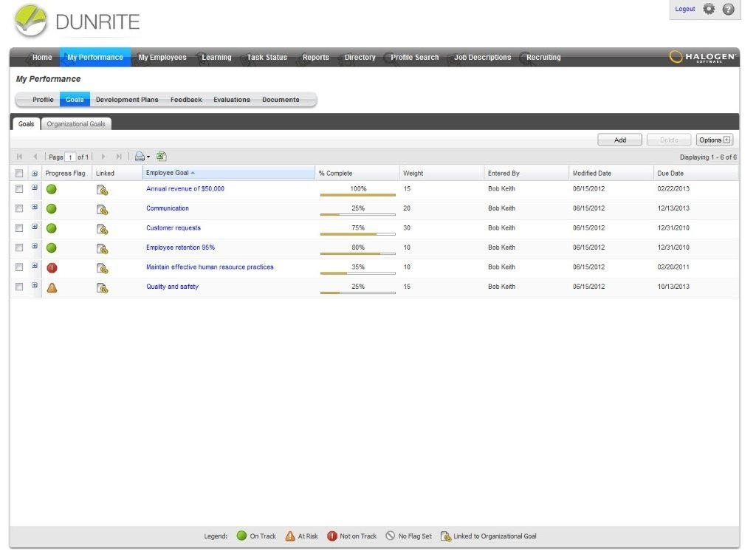The height and width of the screenshot is (554, 756).
Task: Open Maintain effective human resource practices link
Action: tap(210, 267)
